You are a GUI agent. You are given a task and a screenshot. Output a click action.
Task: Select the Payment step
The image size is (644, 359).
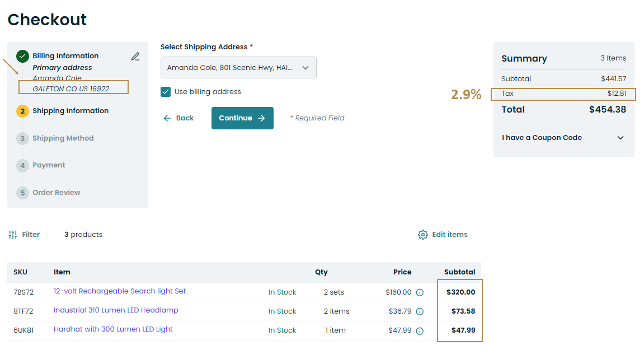(49, 165)
